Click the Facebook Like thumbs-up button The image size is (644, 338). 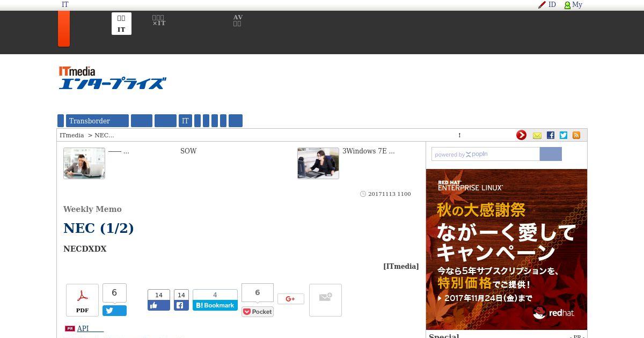pos(159,305)
